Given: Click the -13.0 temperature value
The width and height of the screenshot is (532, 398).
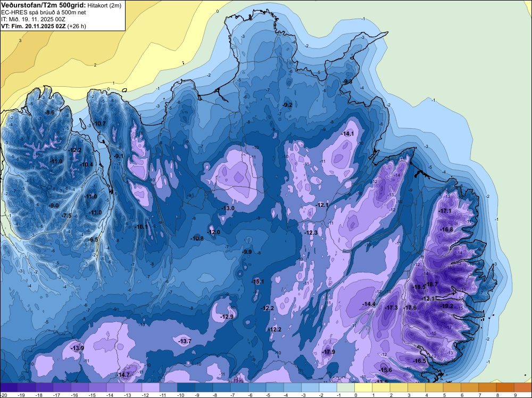Looking at the screenshot, I should [x=228, y=209].
